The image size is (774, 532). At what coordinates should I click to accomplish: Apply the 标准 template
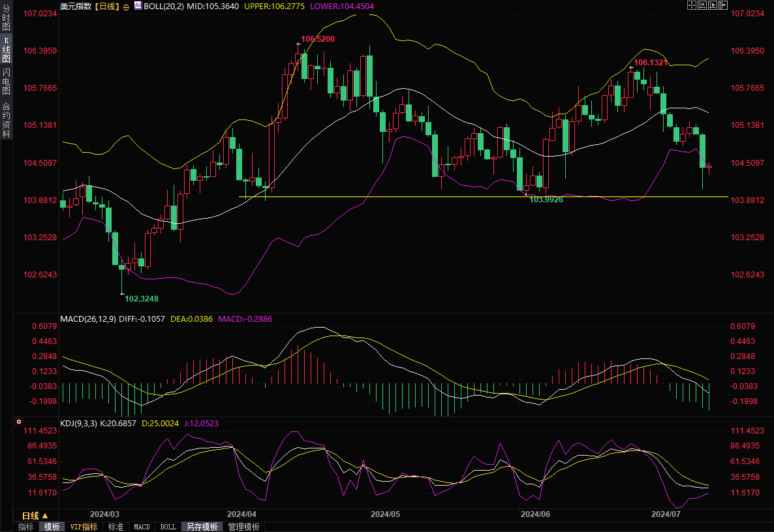116,527
